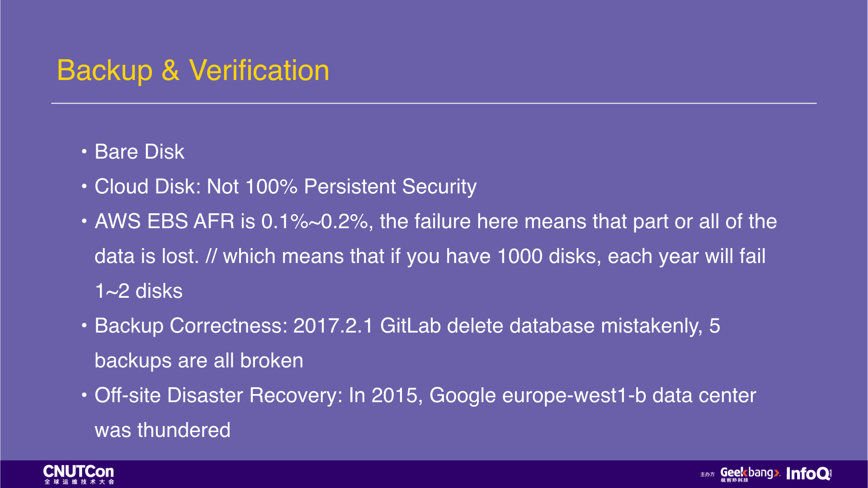Image resolution: width=868 pixels, height=488 pixels.
Task: Click the 'AWS EBS AFR' bullet line
Action: (x=435, y=221)
